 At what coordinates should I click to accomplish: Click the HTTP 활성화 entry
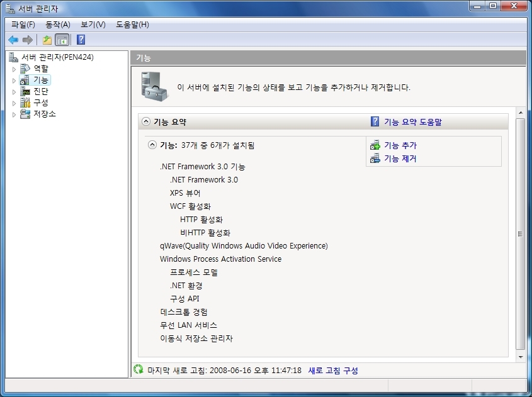pos(201,220)
